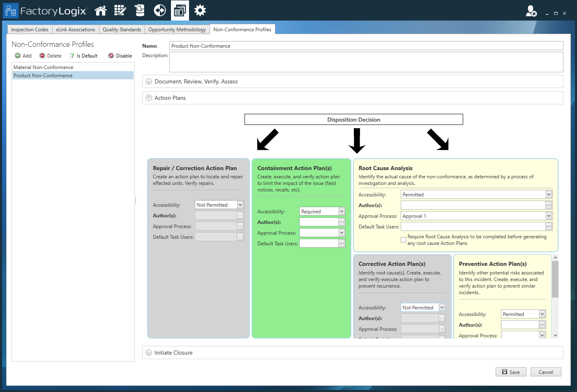Open the Quality Standards tab
The image size is (577, 392).
(x=122, y=29)
